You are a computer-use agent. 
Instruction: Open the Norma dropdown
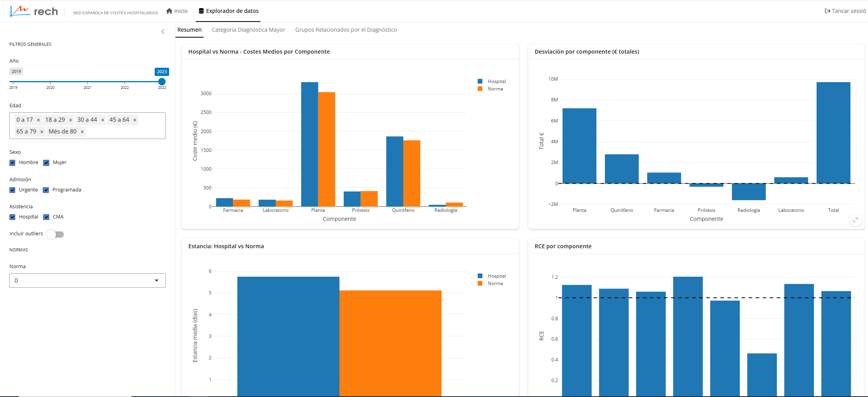coord(87,281)
